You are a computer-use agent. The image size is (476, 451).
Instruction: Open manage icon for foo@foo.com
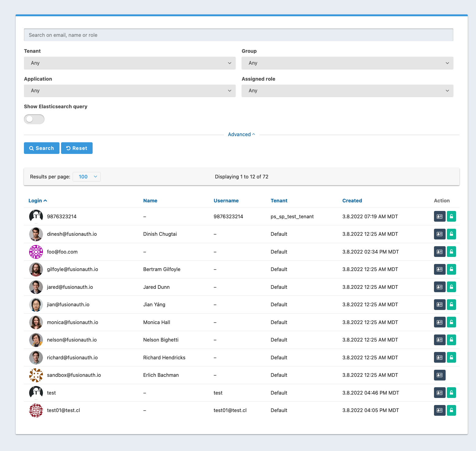(x=440, y=252)
